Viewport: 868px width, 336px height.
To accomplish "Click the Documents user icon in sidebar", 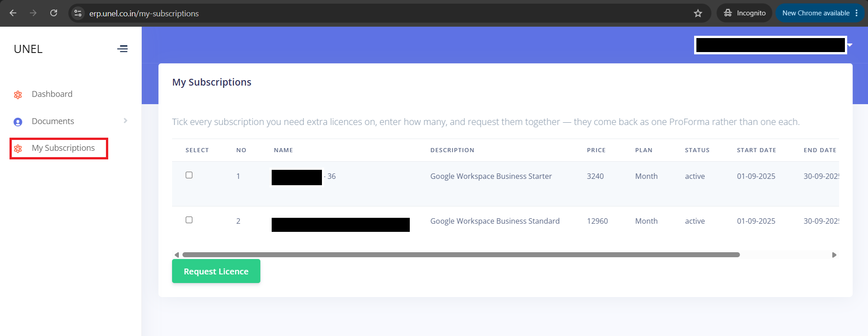I will pyautogui.click(x=18, y=122).
